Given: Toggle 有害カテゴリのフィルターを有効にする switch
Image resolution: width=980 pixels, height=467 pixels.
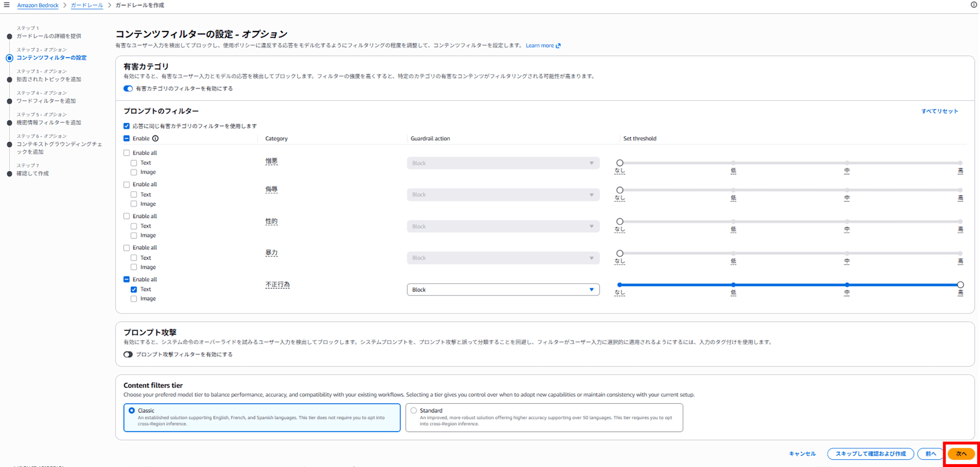Looking at the screenshot, I should 128,89.
